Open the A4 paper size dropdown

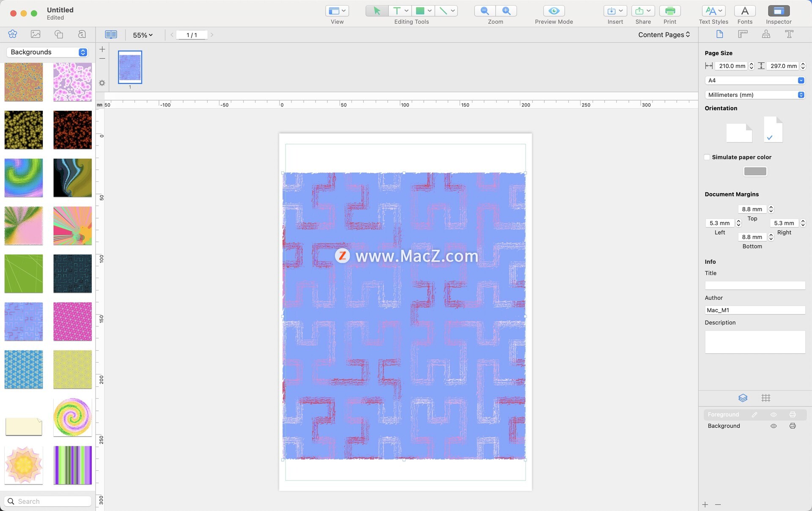pyautogui.click(x=754, y=80)
